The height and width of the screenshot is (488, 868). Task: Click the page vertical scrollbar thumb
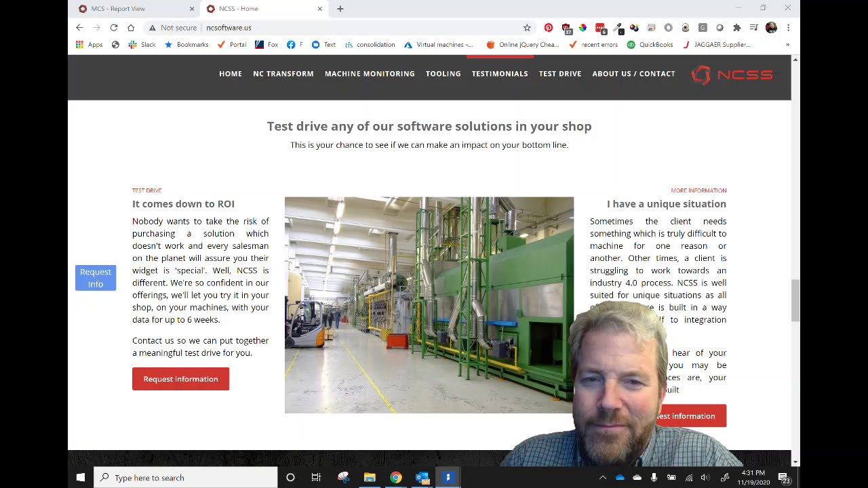coord(795,301)
